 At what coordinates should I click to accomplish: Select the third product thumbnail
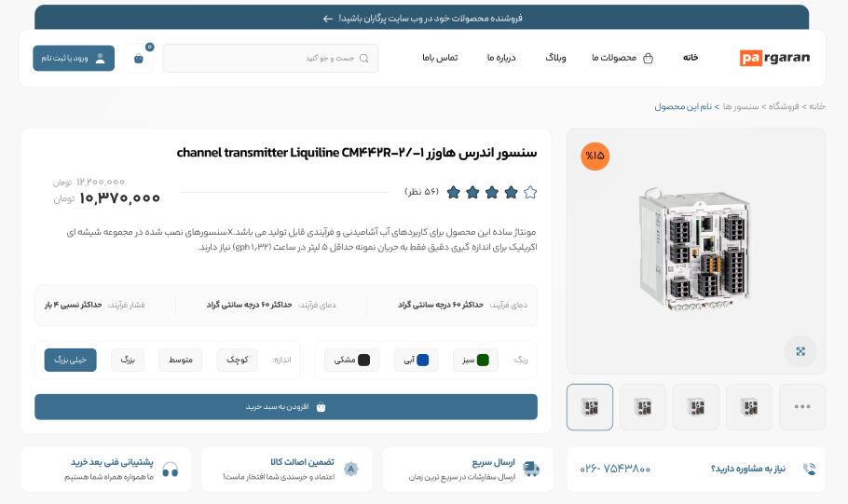[x=696, y=407]
